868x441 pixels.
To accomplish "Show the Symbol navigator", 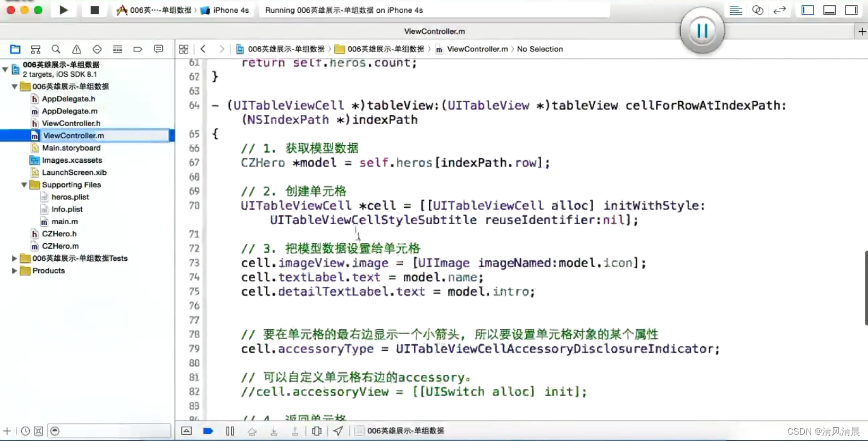I will pos(36,49).
